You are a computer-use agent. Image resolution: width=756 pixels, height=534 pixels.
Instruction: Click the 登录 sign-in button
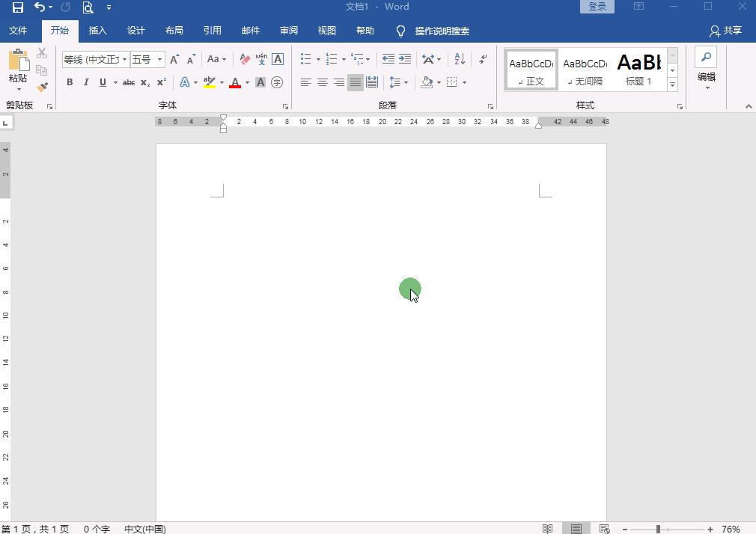tap(597, 6)
